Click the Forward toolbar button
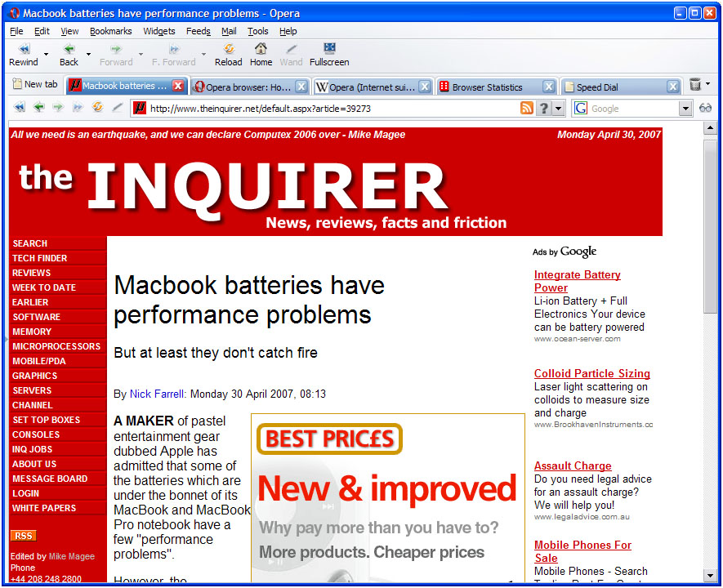 pyautogui.click(x=116, y=55)
